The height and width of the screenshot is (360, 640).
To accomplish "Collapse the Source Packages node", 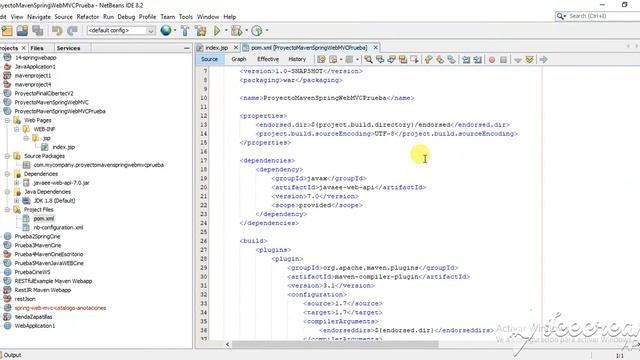I will click(7, 156).
